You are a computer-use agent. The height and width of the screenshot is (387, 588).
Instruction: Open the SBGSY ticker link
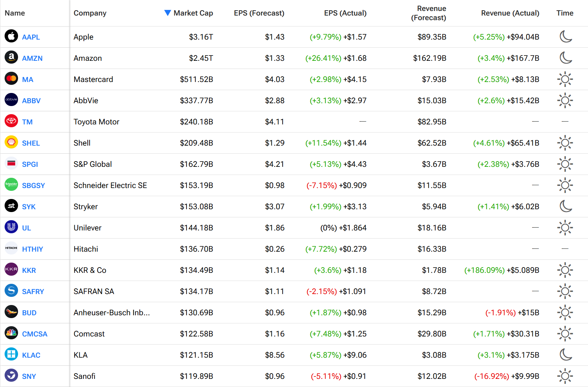coord(33,186)
